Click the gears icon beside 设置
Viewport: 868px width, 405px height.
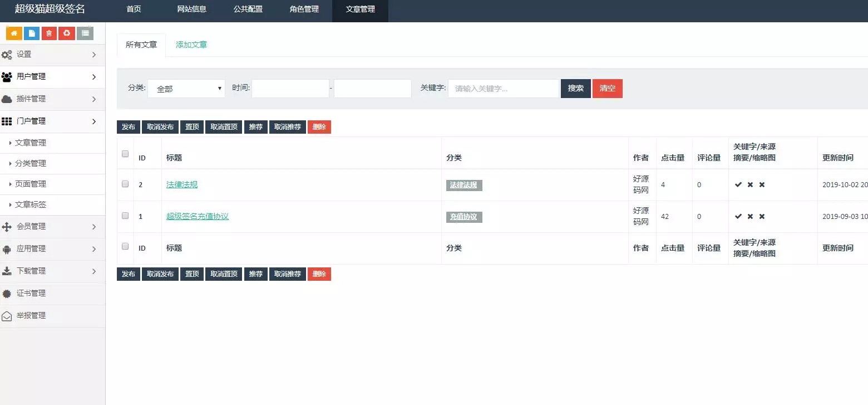[x=7, y=55]
